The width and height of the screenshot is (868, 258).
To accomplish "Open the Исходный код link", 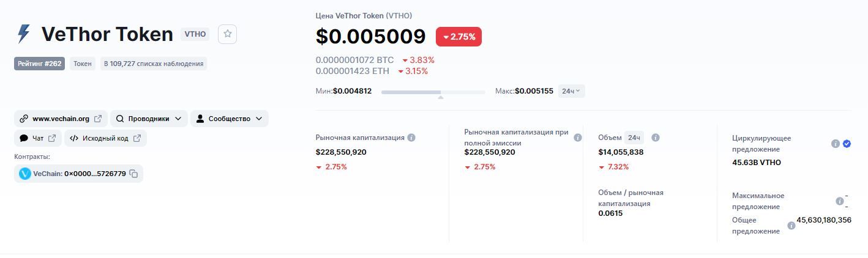I will [105, 138].
